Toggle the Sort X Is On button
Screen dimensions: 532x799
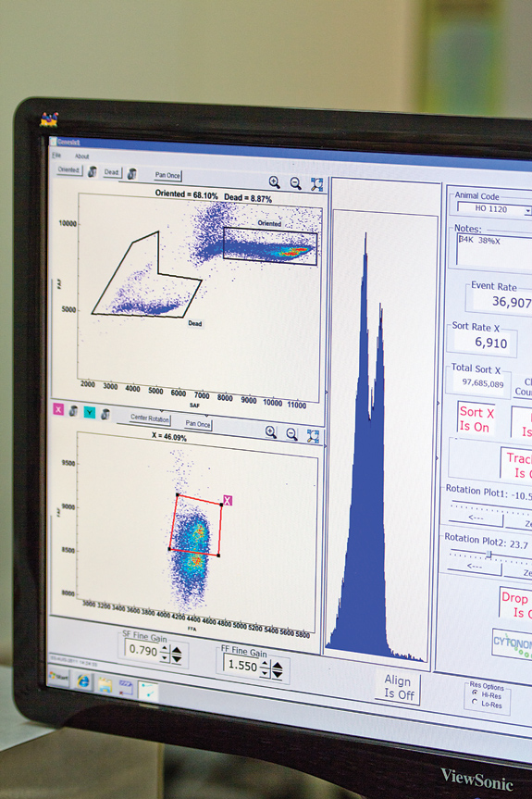tap(476, 419)
